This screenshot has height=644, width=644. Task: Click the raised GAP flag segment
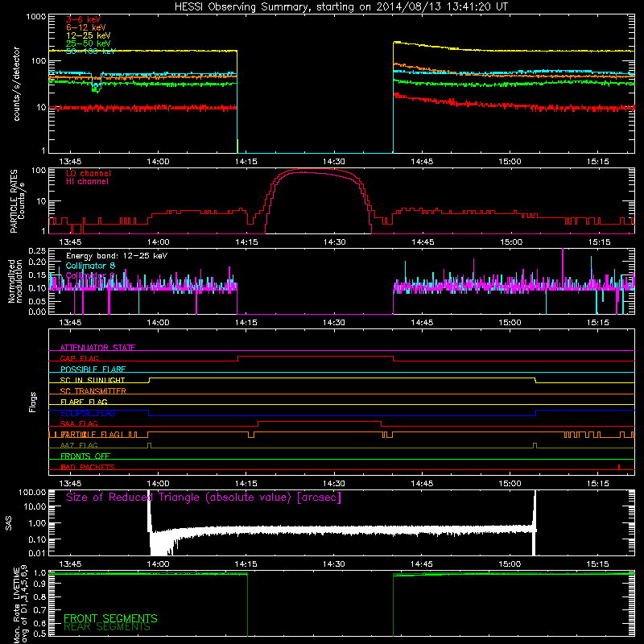316,357
